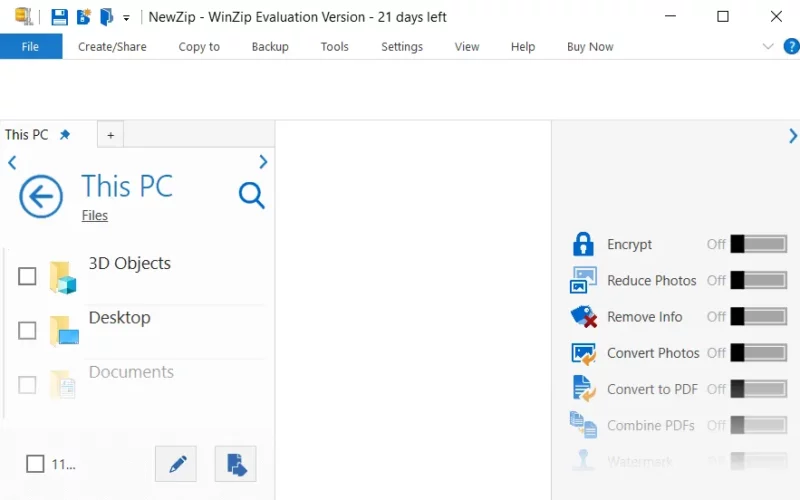Turn on the Remove Info switch
Screen dimensions: 800x500
pos(759,316)
